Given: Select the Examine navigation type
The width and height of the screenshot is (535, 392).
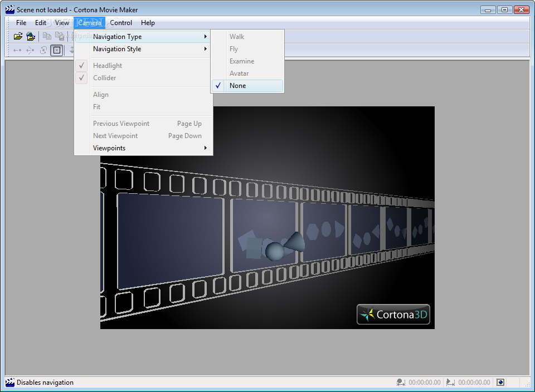Looking at the screenshot, I should (x=247, y=61).
